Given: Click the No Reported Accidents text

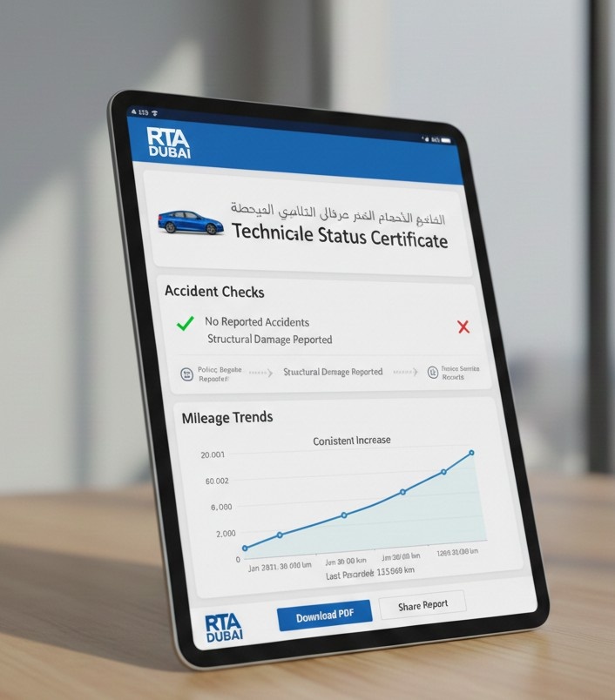Looking at the screenshot, I should pyautogui.click(x=257, y=322).
